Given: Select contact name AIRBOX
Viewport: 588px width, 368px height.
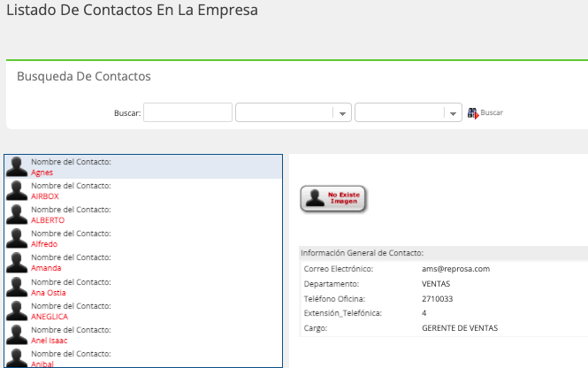Looking at the screenshot, I should tap(45, 196).
